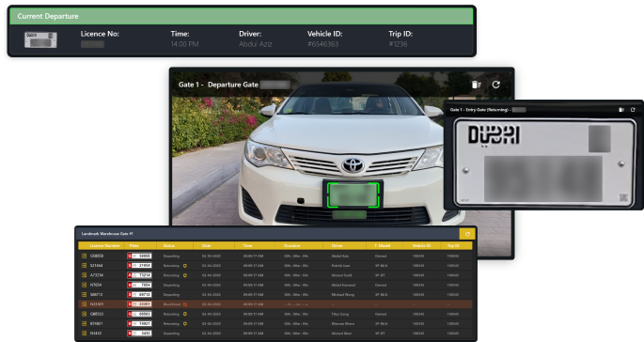Image resolution: width=644 pixels, height=342 pixels.
Task: Sort table by Vehicle ID column header
Action: point(421,245)
